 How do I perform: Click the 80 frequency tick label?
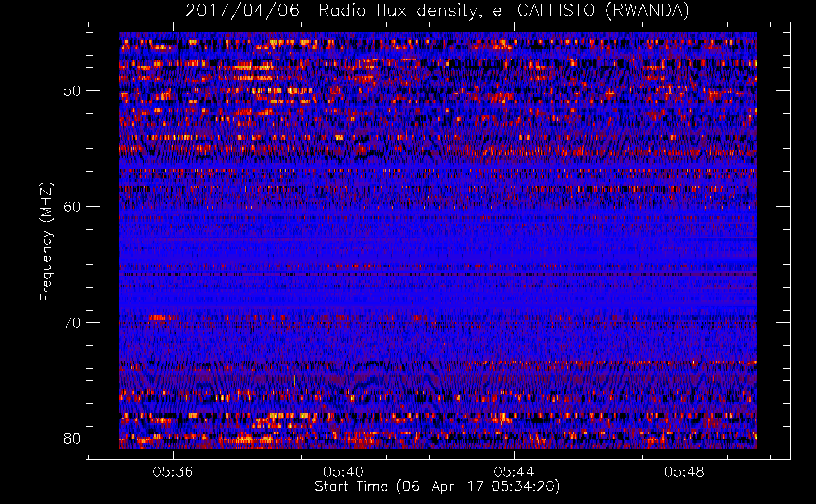point(72,438)
